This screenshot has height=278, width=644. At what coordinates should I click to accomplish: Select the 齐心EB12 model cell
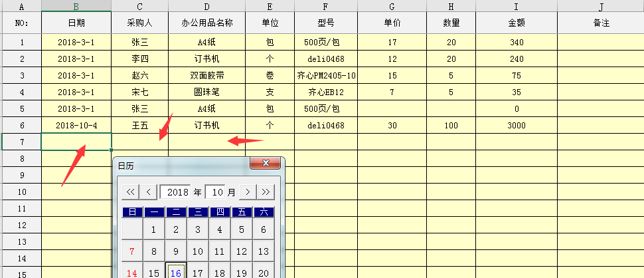tap(326, 92)
